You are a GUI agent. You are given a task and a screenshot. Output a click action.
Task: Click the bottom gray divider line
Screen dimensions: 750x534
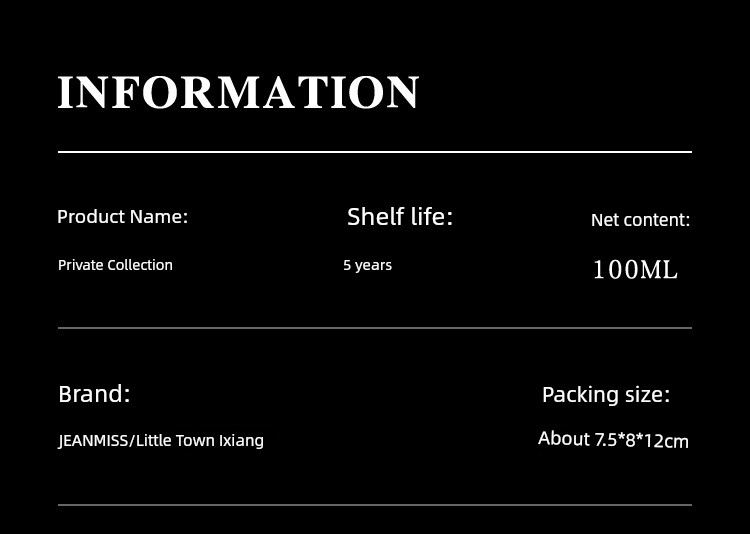tap(374, 505)
